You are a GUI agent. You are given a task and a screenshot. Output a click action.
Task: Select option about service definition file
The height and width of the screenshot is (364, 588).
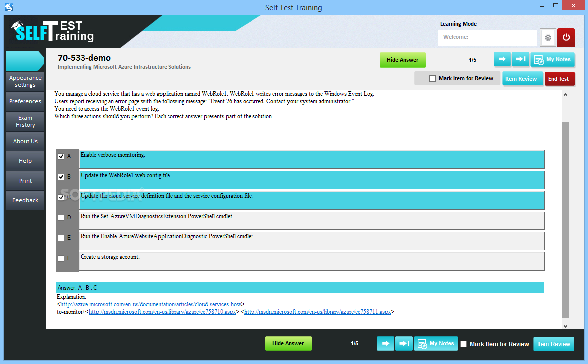312,200
